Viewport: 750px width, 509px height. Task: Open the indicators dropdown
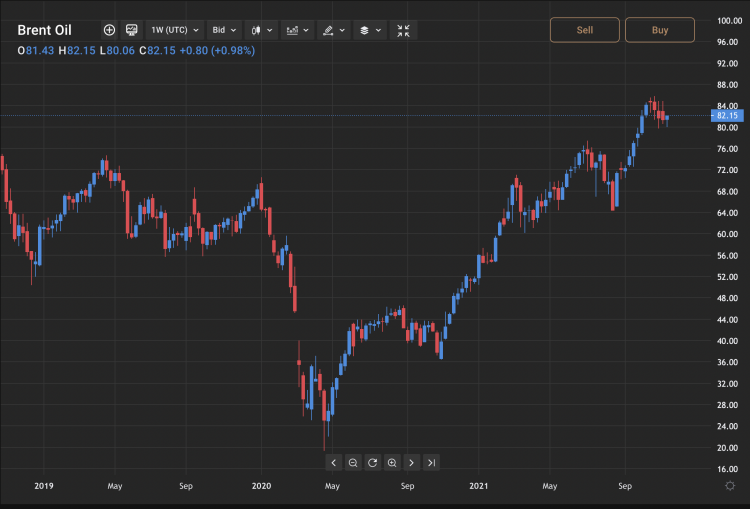pos(297,30)
